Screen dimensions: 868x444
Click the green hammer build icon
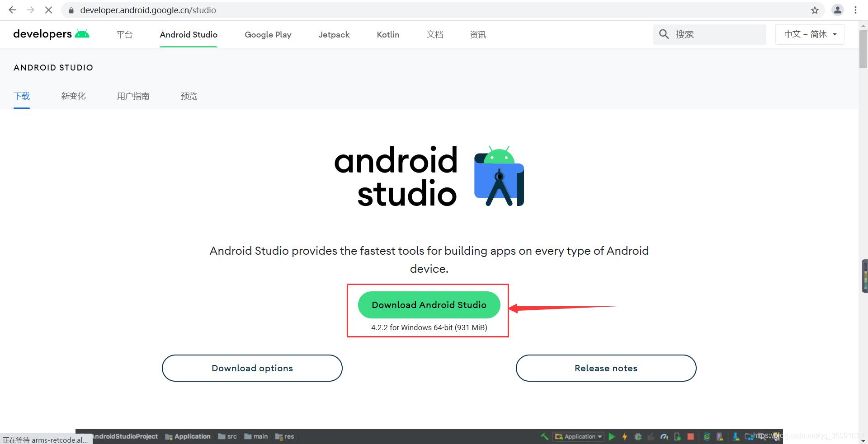pyautogui.click(x=545, y=436)
